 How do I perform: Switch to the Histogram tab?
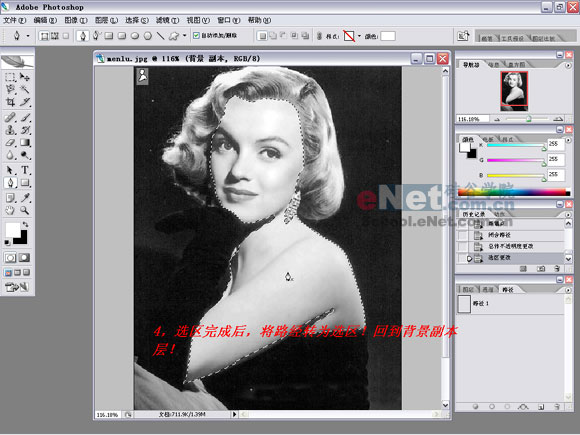point(516,65)
